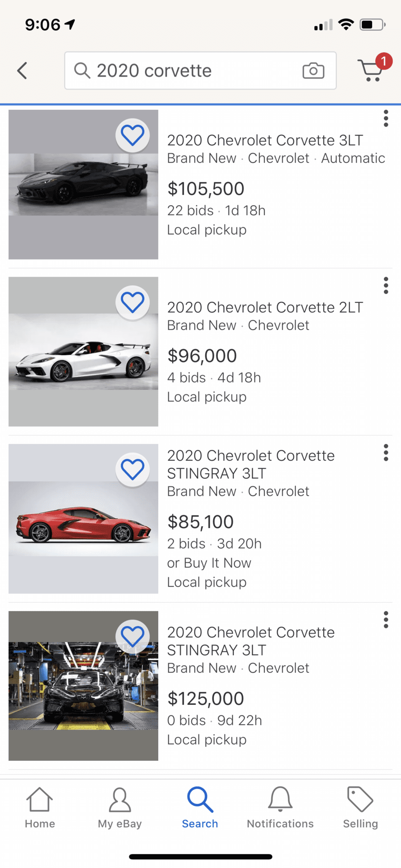Go to the Home tab
401x868 pixels.
[x=40, y=808]
